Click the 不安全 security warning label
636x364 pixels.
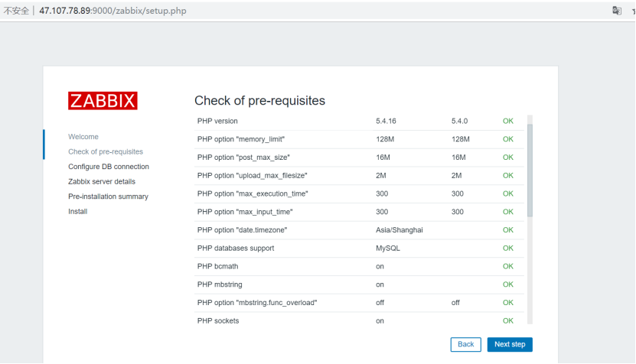pos(16,11)
